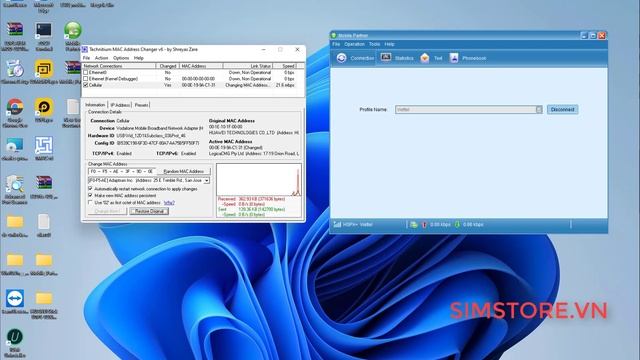Sort by the MAC Address column header

(x=201, y=66)
